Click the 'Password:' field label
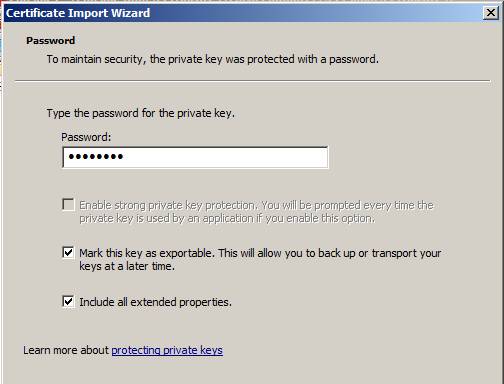Viewport: 504px width, 384px height. [86, 137]
